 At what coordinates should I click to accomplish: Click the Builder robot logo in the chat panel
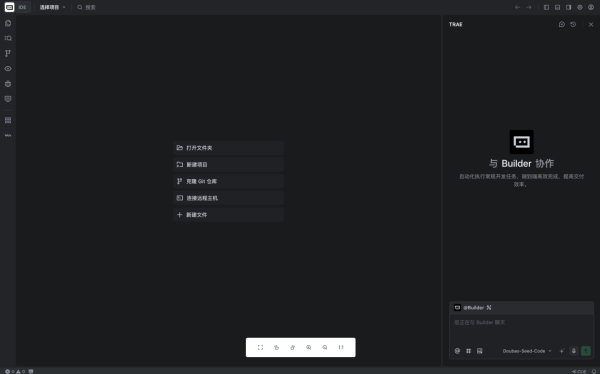point(521,142)
